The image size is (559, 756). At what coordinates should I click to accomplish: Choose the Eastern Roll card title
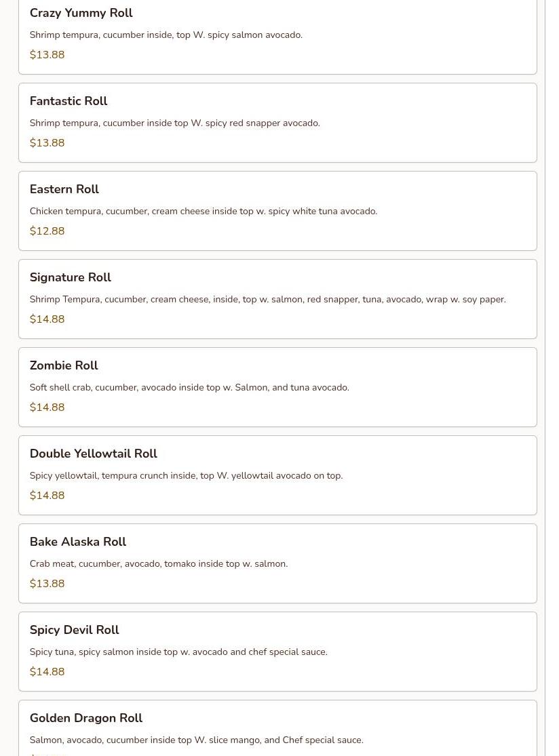(x=64, y=189)
